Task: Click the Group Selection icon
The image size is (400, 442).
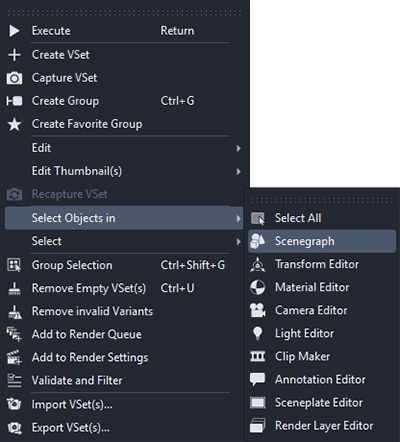Action: [x=14, y=265]
